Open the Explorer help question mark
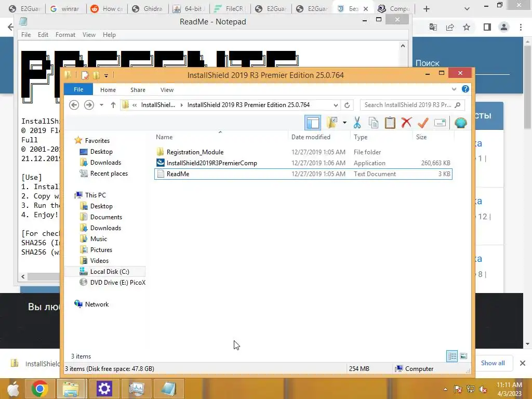The width and height of the screenshot is (532, 399). point(465,89)
